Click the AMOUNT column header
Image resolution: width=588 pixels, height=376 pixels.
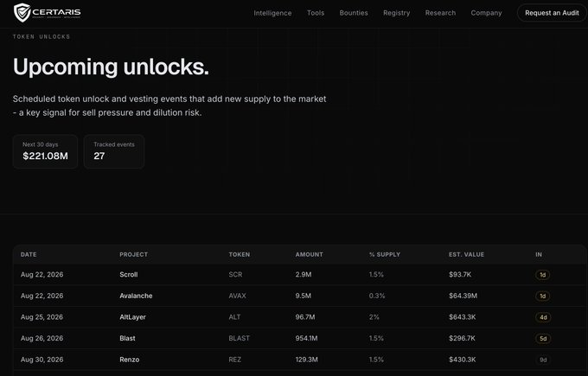tap(309, 254)
